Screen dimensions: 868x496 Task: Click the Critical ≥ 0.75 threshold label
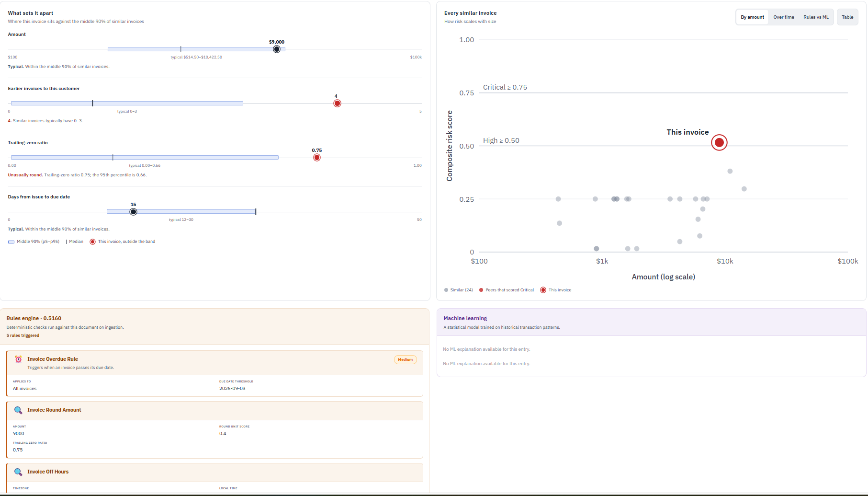(505, 87)
